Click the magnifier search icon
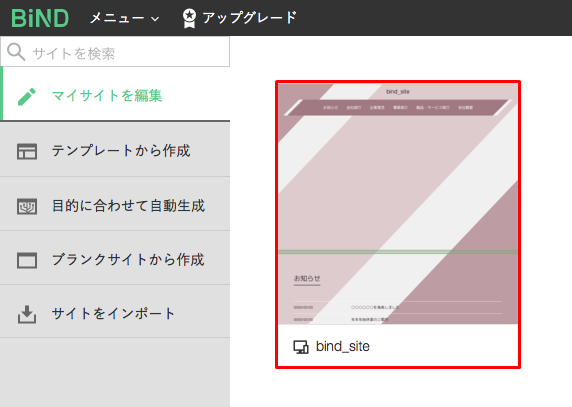The image size is (572, 407). point(16,52)
